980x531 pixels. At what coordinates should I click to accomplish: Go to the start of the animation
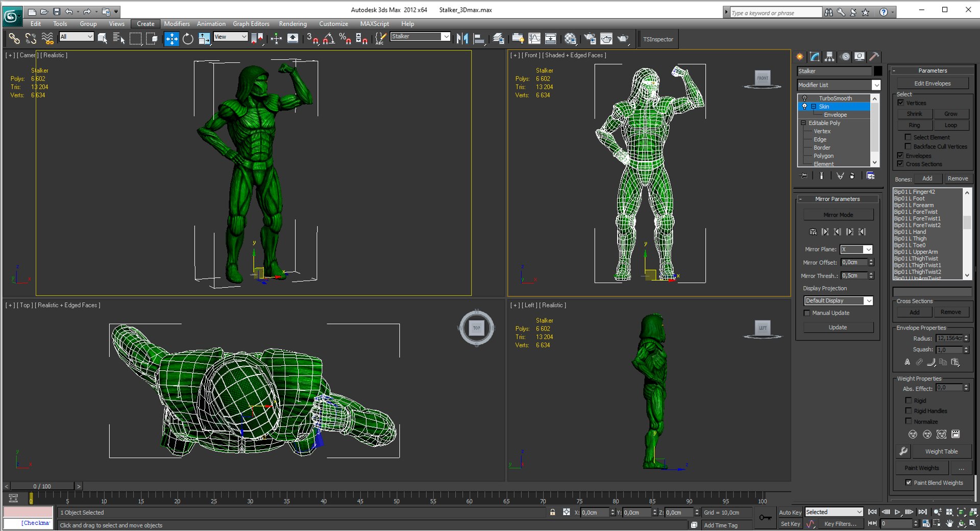872,512
